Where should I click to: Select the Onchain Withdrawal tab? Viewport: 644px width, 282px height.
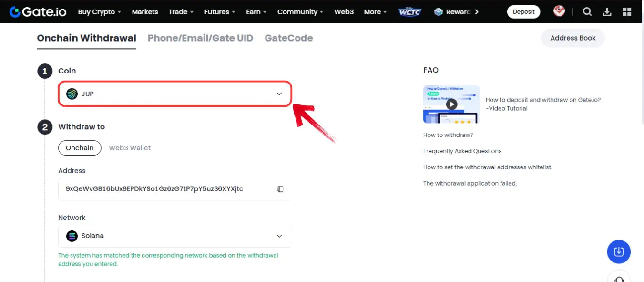click(x=86, y=38)
